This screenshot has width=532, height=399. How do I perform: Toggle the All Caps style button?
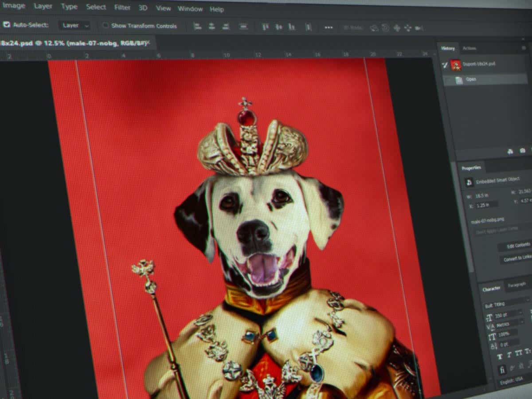point(518,353)
